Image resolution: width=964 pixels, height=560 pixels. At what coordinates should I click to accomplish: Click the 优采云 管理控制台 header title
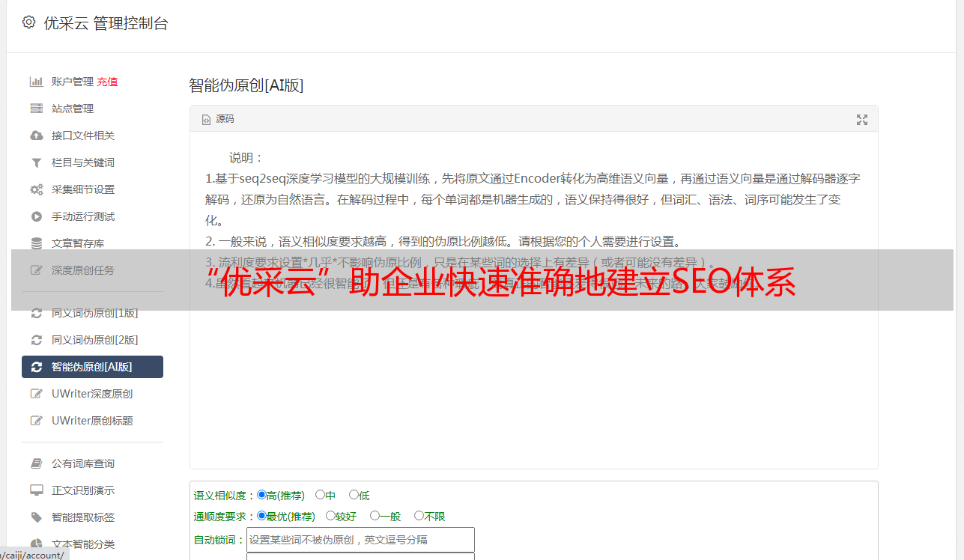(106, 23)
